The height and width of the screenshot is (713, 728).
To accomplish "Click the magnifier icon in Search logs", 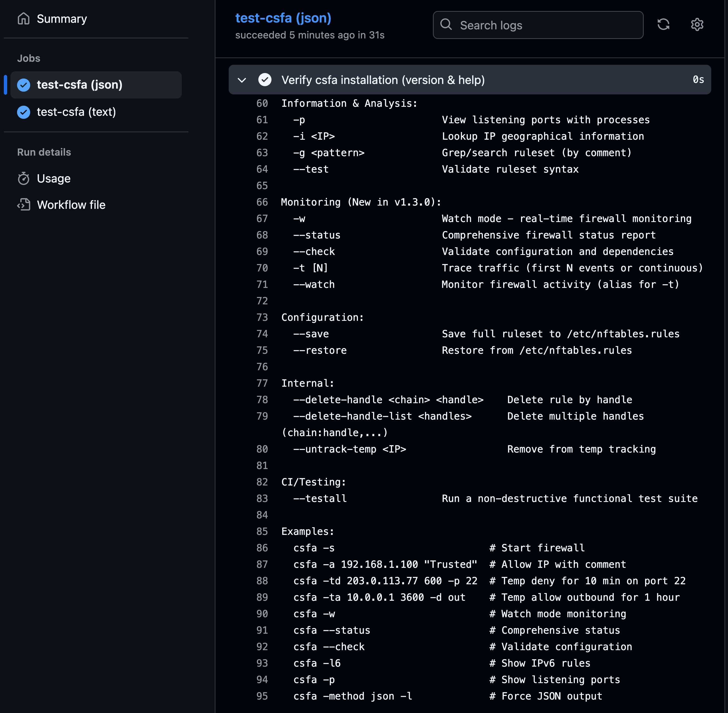I will point(446,24).
